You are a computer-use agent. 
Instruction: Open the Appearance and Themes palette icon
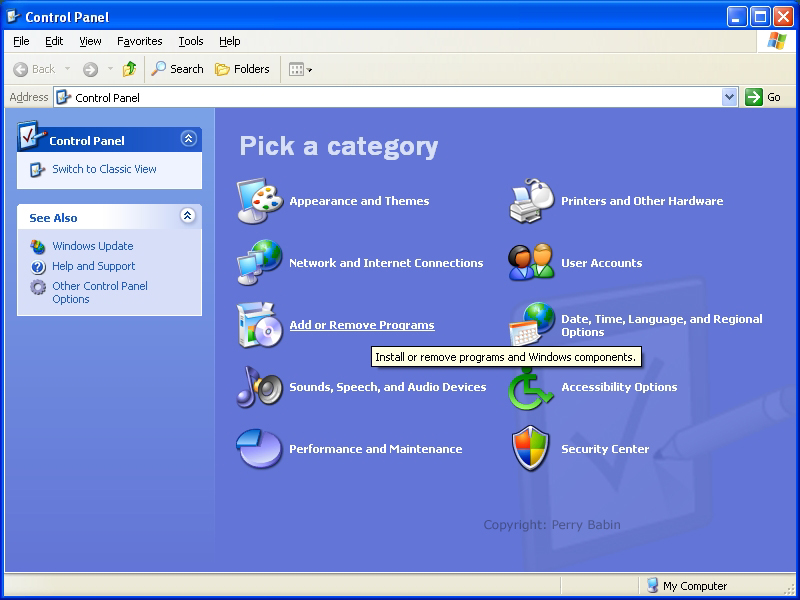click(260, 201)
